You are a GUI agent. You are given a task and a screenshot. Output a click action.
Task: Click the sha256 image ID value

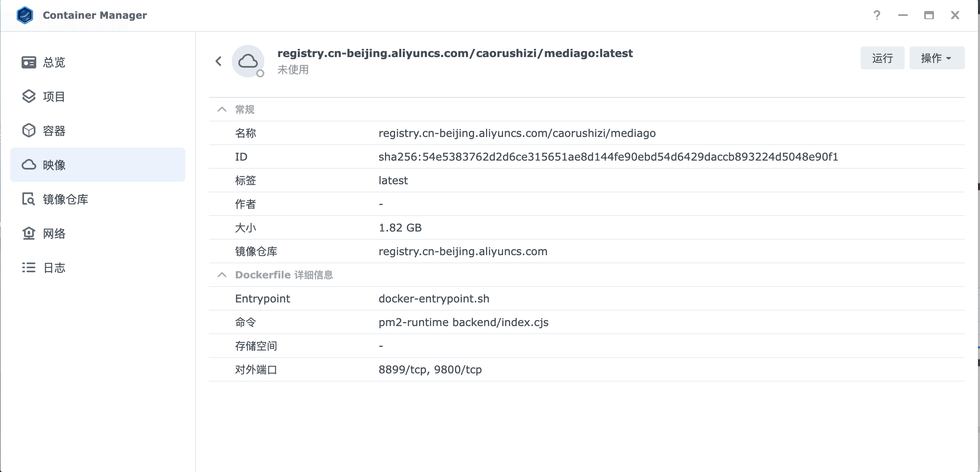[608, 157]
